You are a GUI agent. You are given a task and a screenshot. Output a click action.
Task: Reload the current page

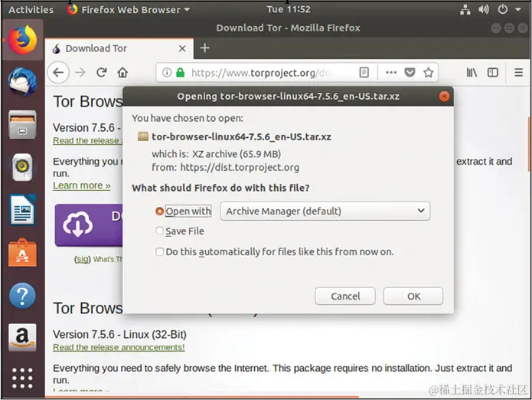[x=102, y=72]
